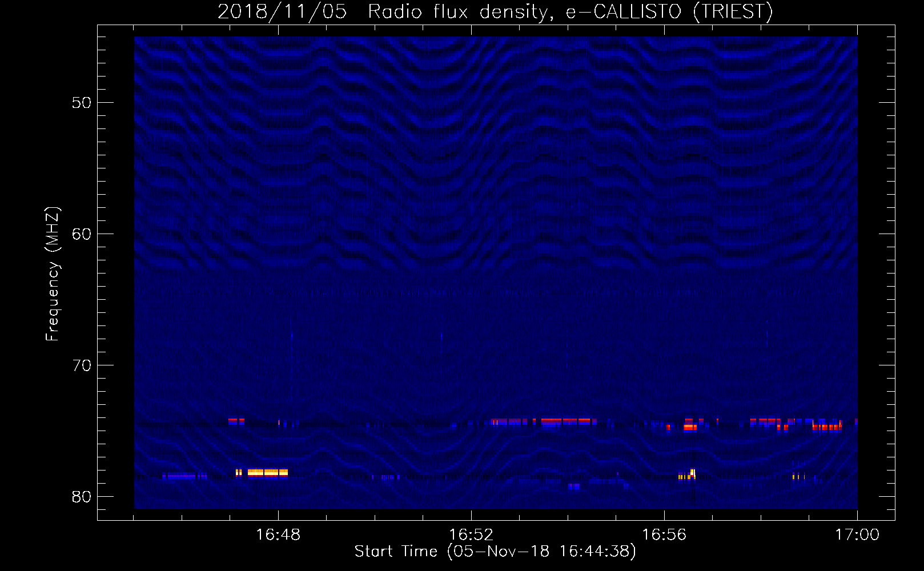Click the time tick label 16:48
Screen dimensions: 924x571
[x=278, y=534]
